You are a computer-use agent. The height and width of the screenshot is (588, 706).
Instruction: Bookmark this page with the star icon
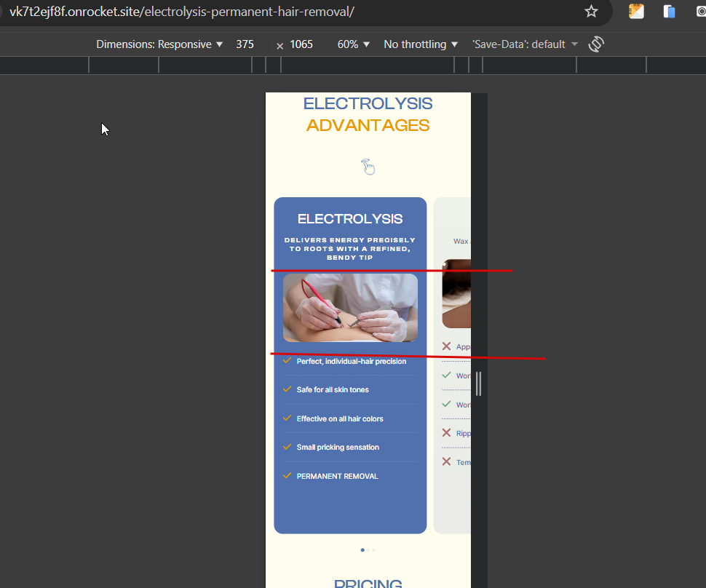(x=591, y=11)
